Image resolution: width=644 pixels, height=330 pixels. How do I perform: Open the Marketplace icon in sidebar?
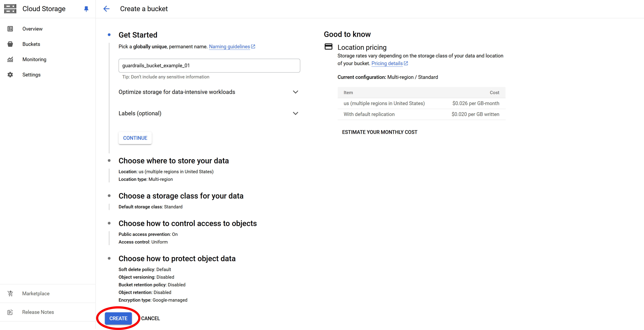(x=10, y=293)
